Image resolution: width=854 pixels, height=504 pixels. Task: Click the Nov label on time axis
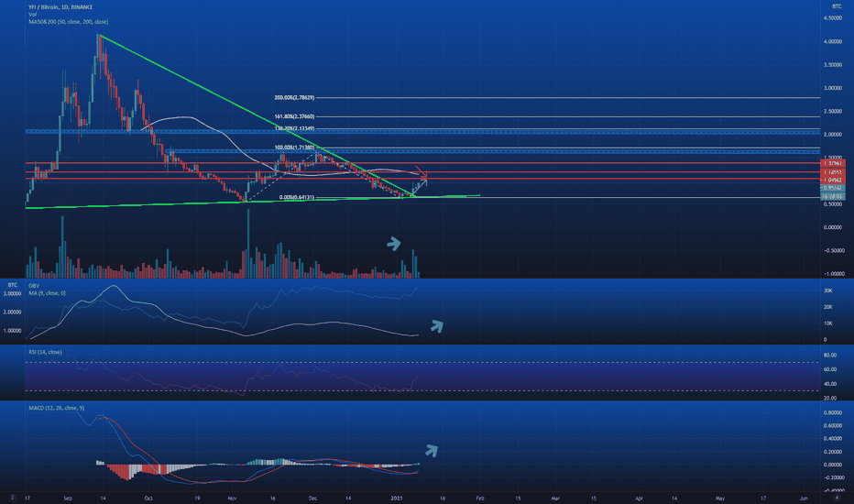(233, 498)
